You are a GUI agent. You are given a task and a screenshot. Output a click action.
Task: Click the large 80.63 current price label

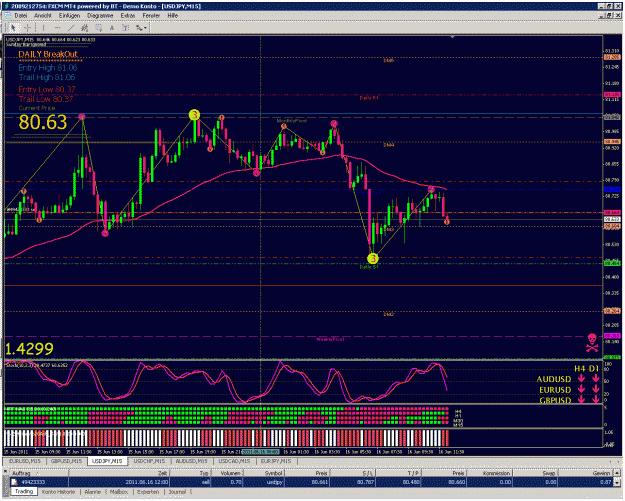[x=43, y=122]
